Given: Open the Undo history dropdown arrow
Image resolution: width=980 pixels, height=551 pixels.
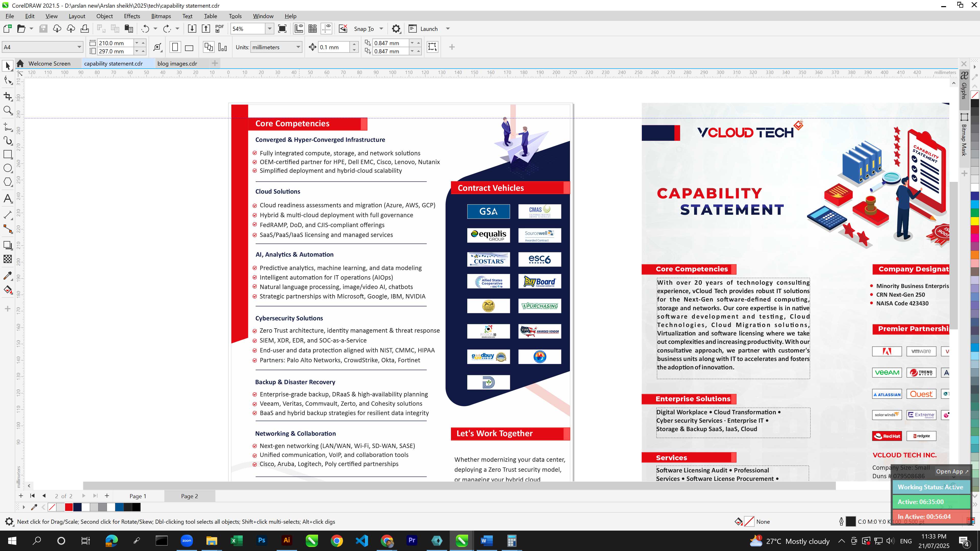Looking at the screenshot, I should click(x=155, y=29).
